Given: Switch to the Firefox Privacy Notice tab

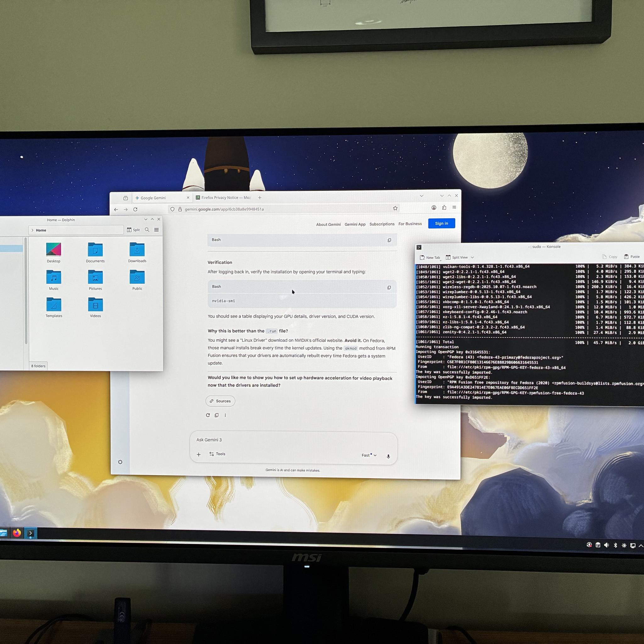Looking at the screenshot, I should tap(223, 198).
